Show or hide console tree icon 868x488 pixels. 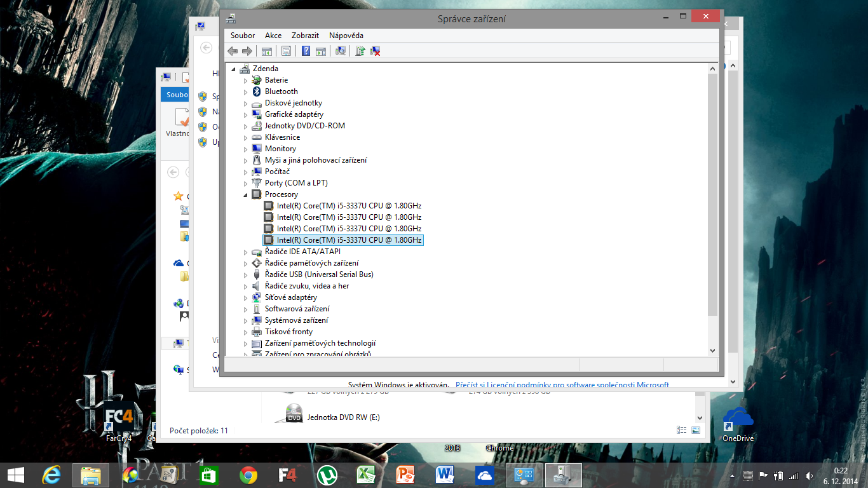tap(267, 51)
